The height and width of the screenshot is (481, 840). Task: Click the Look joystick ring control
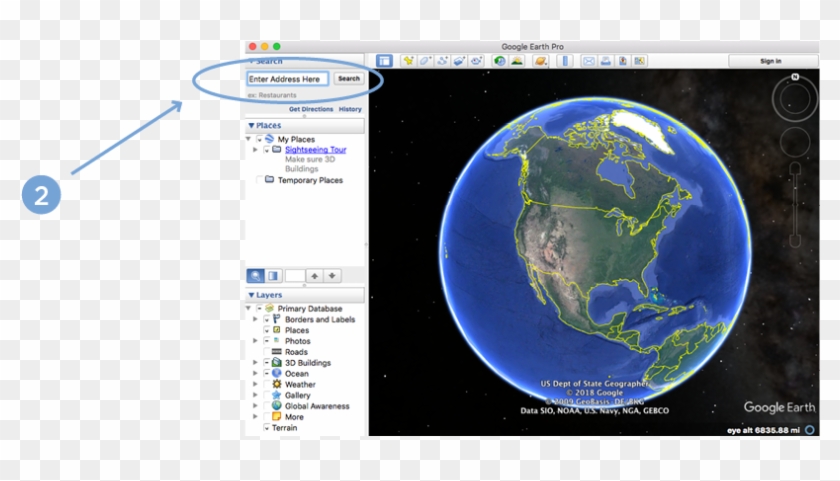point(795,100)
